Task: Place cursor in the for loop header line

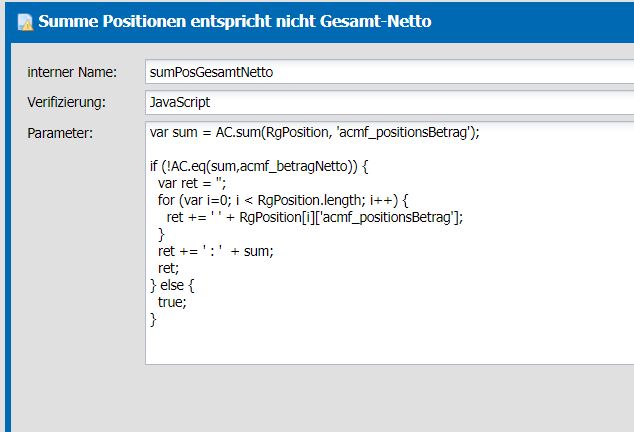Action: click(283, 200)
